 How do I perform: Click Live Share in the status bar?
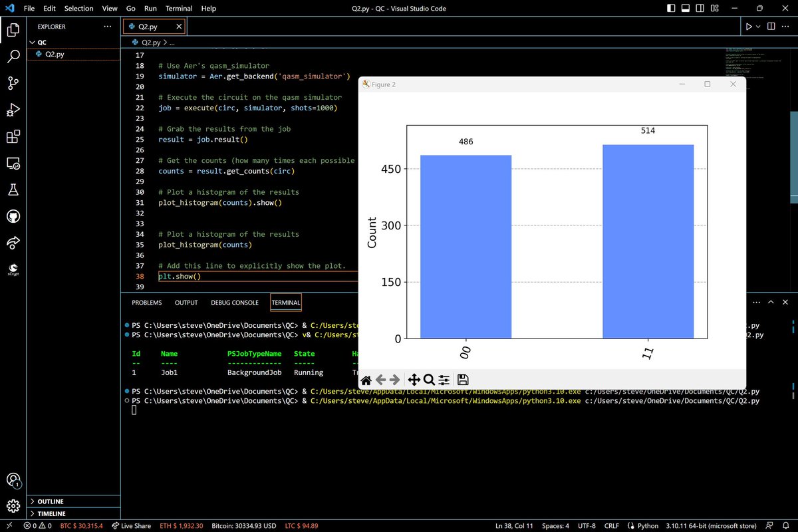131,526
